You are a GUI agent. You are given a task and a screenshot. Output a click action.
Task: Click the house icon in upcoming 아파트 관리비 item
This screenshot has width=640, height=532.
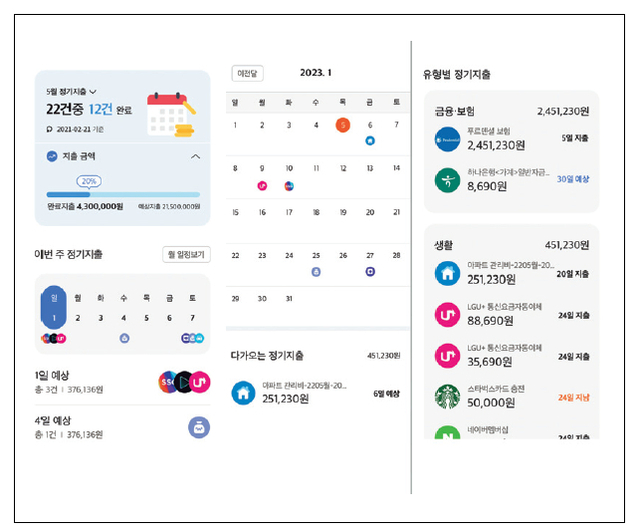(x=243, y=393)
